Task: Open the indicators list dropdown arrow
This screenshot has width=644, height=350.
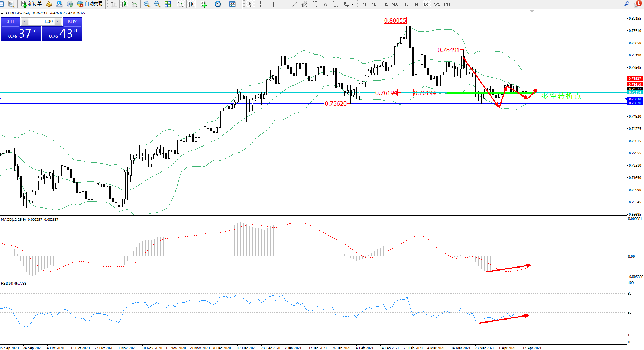Action: tap(210, 4)
